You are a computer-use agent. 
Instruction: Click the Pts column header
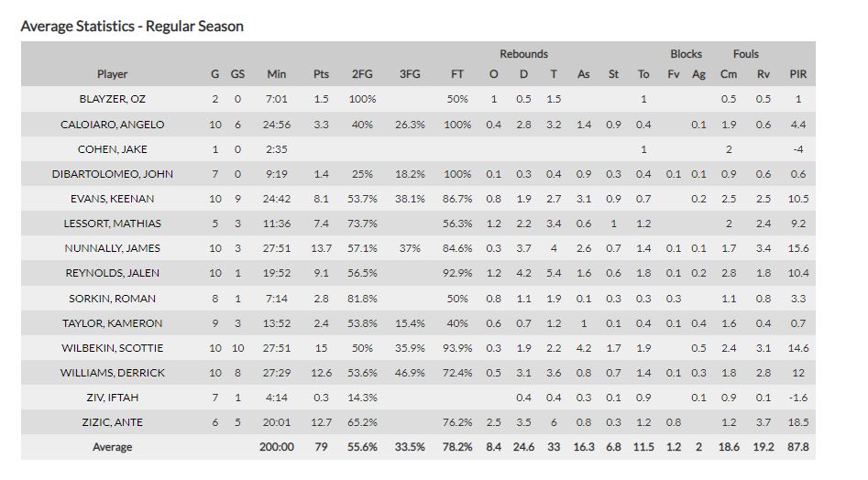[x=321, y=74]
